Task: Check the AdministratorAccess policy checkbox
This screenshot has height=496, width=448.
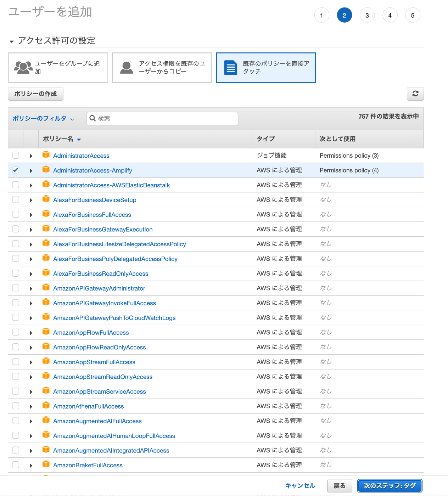Action: 16,155
